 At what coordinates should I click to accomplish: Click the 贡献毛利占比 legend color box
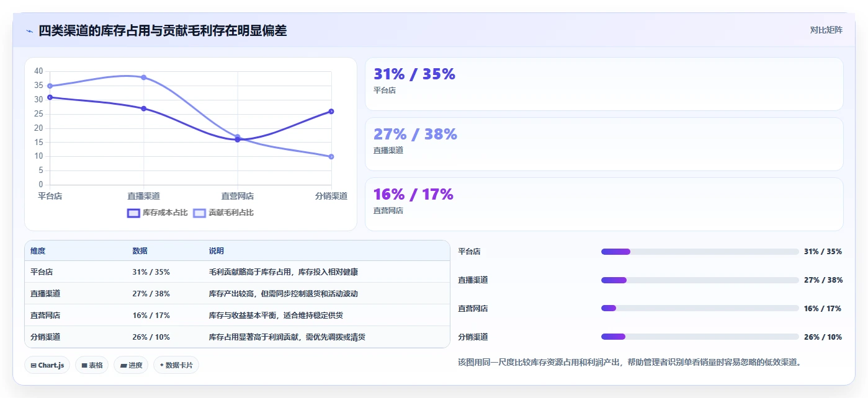coord(200,213)
